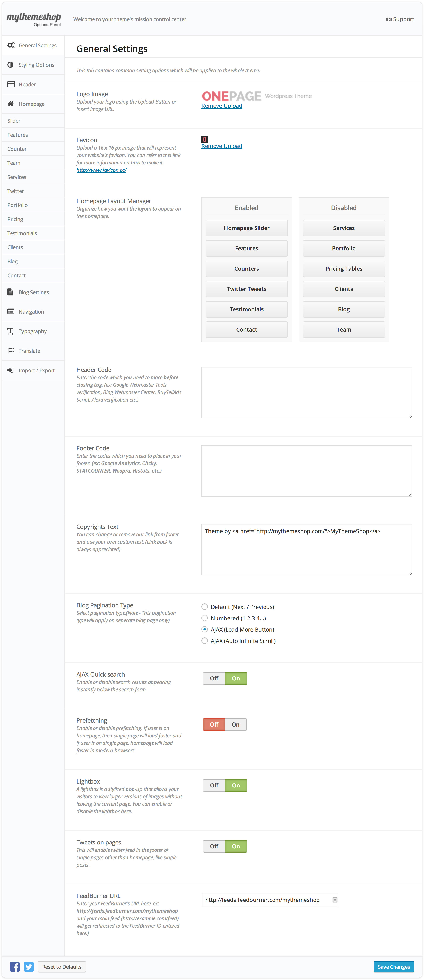Click the Styling Options contrast icon

point(11,65)
